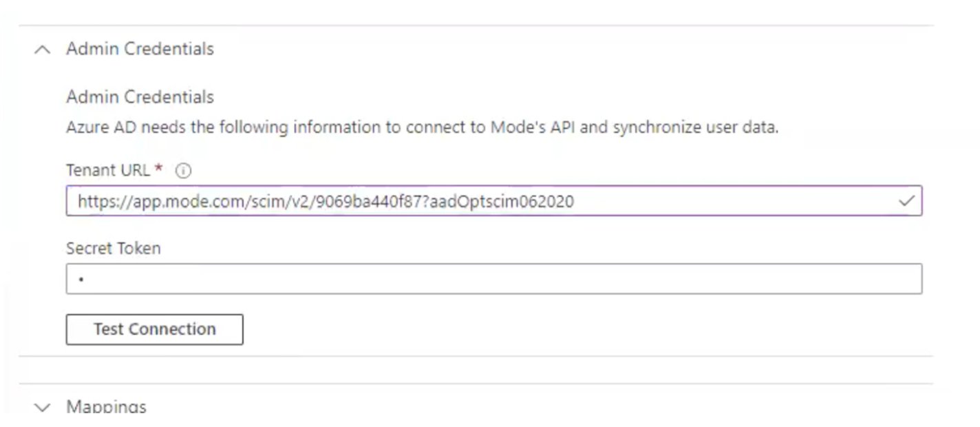
Task: Click the red required asterisk by Tenant URL
Action: (x=159, y=168)
